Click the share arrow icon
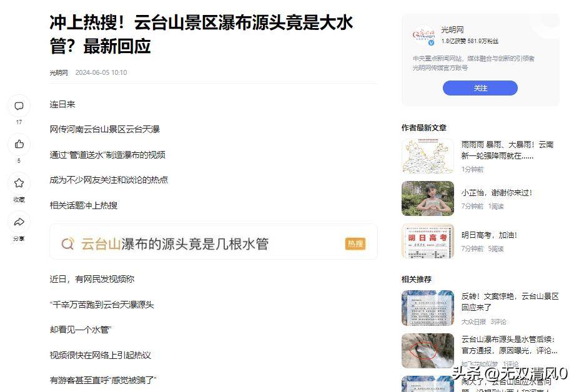Viewport: 579px width, 392px height. tap(19, 222)
